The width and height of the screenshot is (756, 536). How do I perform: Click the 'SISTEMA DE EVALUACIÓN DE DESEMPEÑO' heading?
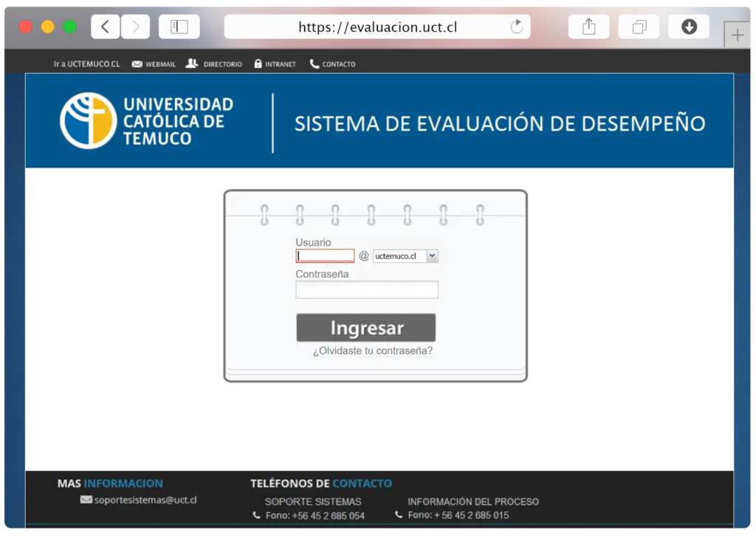[x=500, y=124]
